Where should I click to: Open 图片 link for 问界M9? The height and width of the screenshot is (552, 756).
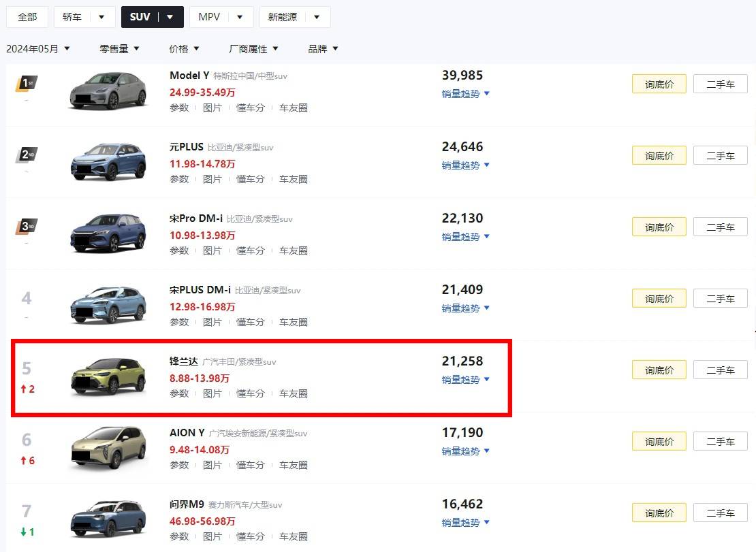(212, 536)
